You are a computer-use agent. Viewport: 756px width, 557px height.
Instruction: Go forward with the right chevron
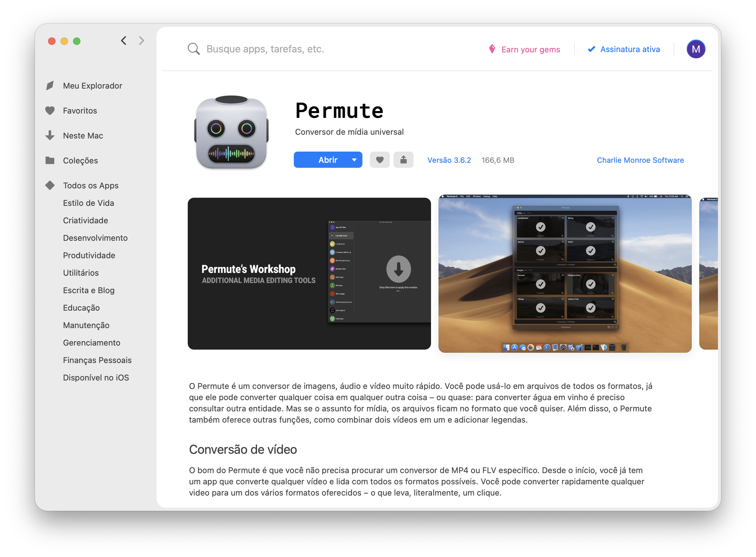(141, 41)
